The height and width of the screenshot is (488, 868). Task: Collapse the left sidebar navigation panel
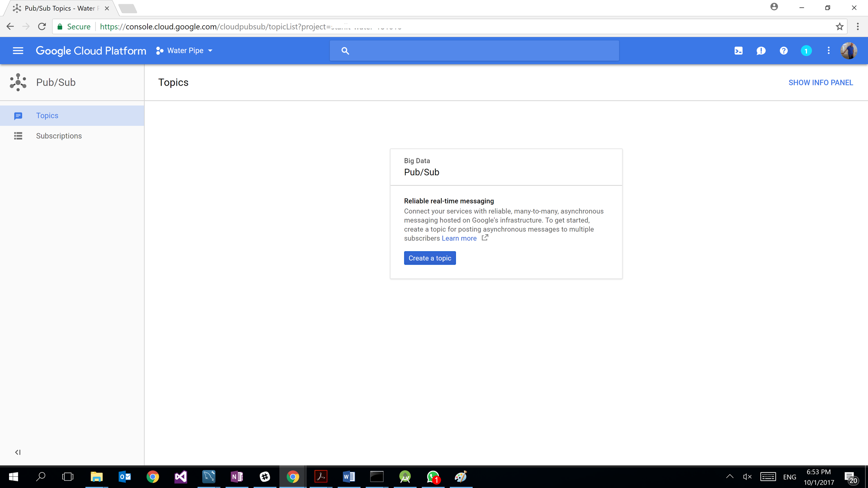click(18, 452)
